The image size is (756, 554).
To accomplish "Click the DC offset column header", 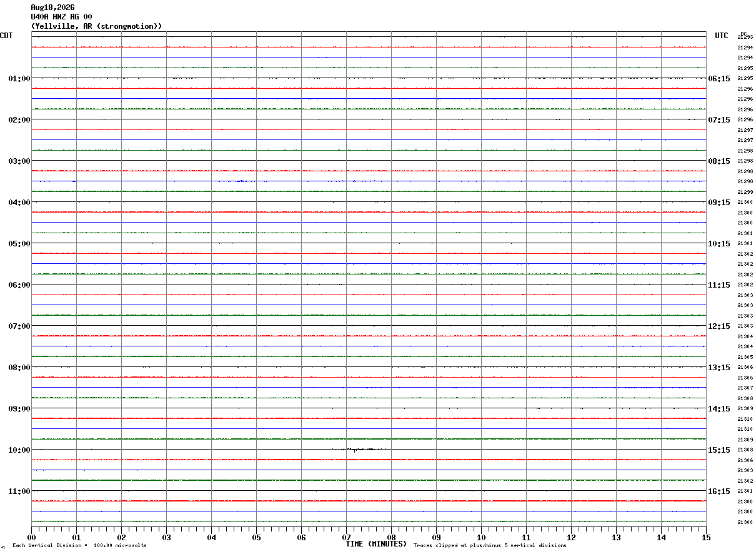I will pyautogui.click(x=744, y=34).
